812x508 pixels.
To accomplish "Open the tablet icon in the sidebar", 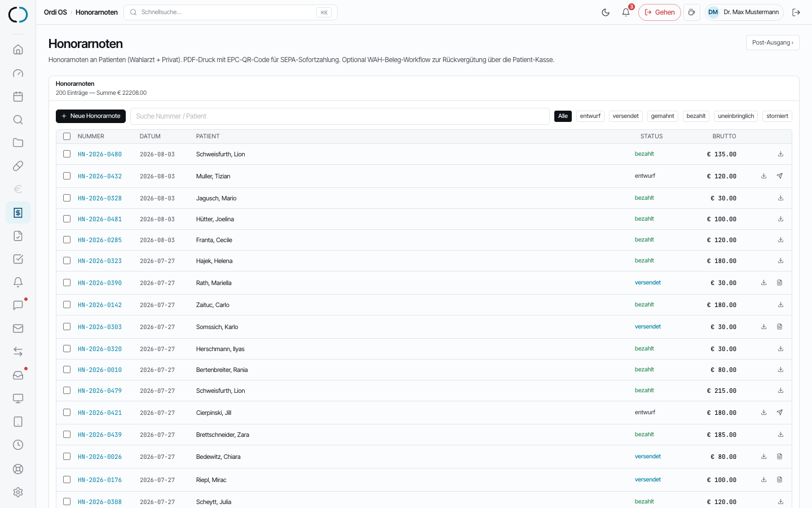I will [x=18, y=422].
